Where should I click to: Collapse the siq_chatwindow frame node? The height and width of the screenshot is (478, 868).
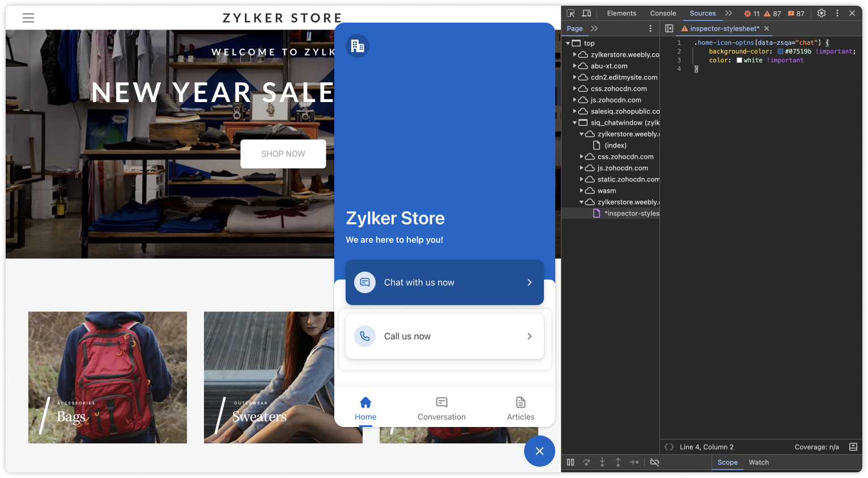point(575,122)
